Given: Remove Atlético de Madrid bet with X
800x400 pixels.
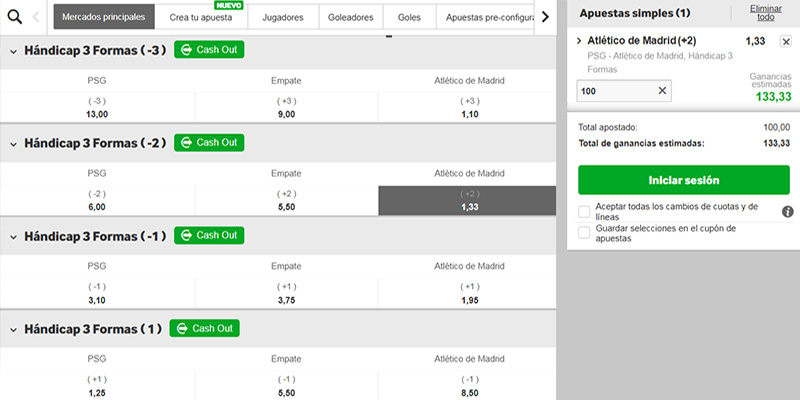Looking at the screenshot, I should [785, 42].
